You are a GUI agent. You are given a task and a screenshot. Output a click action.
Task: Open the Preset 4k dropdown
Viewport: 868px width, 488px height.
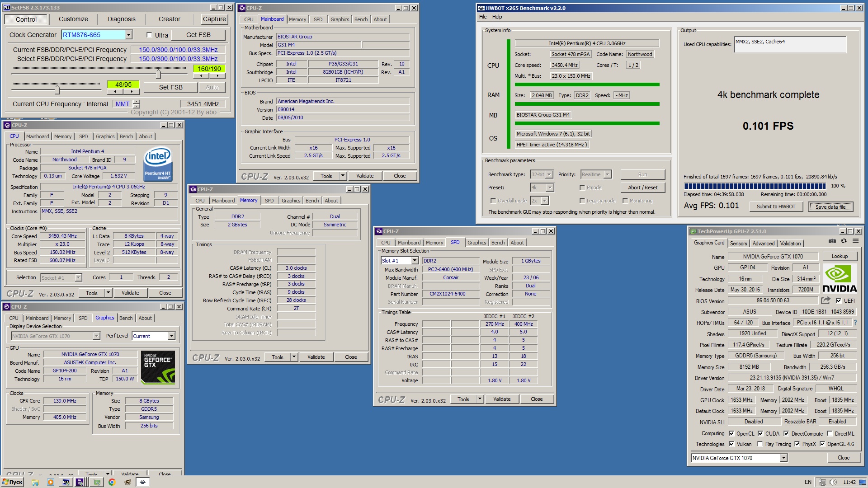pyautogui.click(x=550, y=188)
